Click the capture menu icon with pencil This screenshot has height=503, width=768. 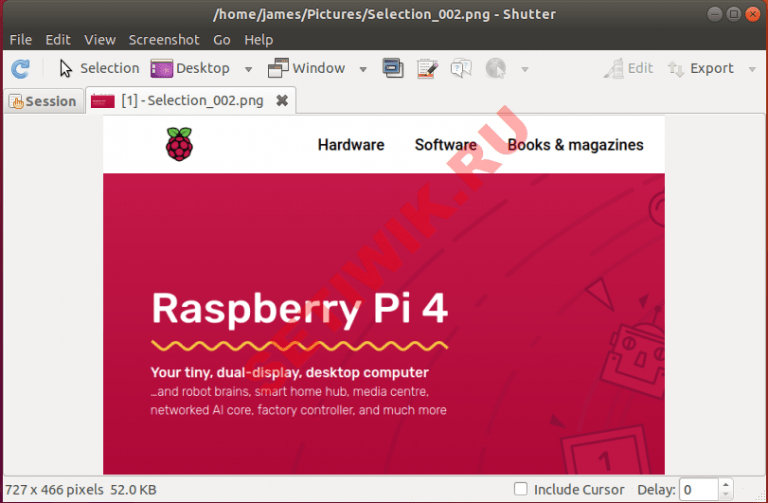pos(427,69)
